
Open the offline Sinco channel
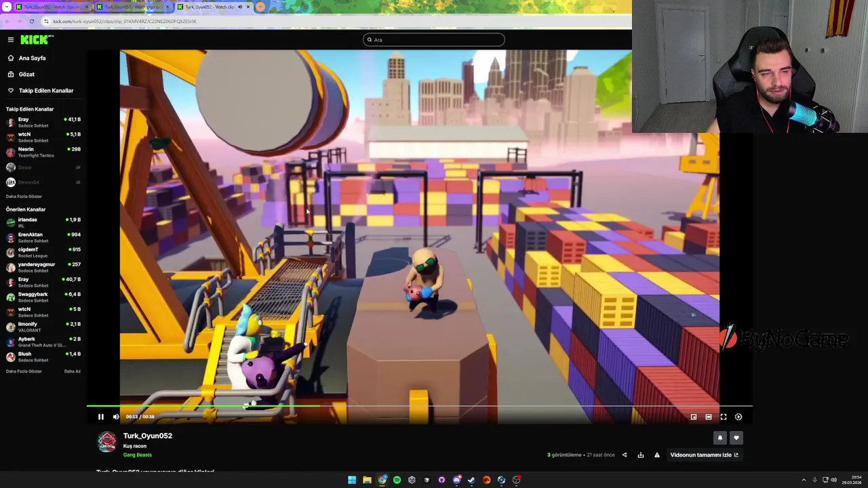pyautogui.click(x=43, y=167)
